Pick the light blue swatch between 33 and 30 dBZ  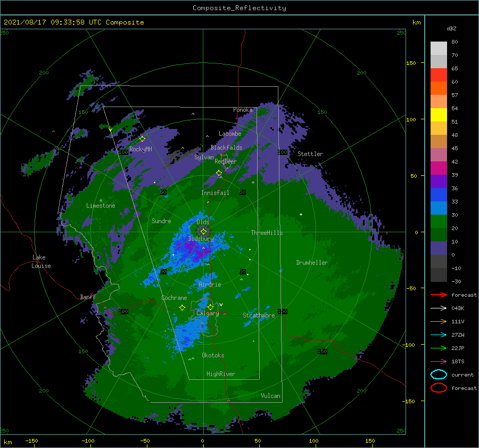pyautogui.click(x=439, y=208)
